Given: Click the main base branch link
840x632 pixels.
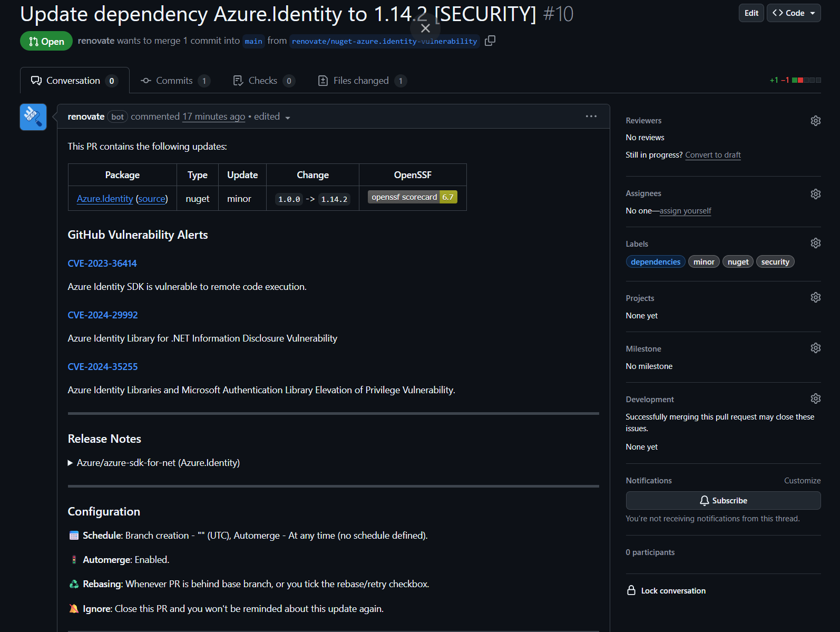Looking at the screenshot, I should click(x=253, y=41).
